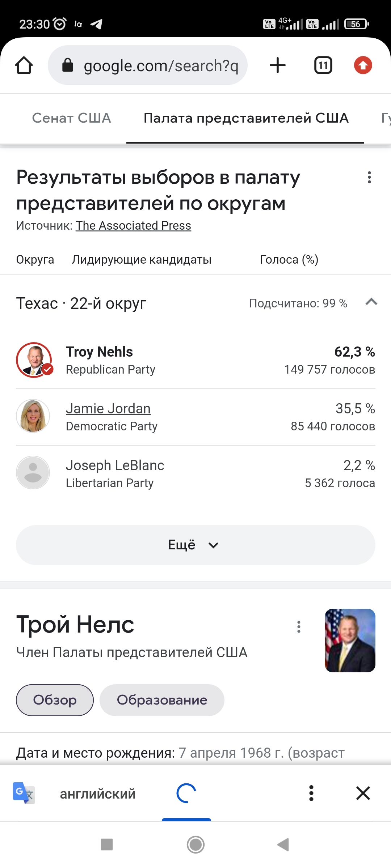Tap the browser home icon
This screenshot has height=868, width=391.
coord(24,65)
